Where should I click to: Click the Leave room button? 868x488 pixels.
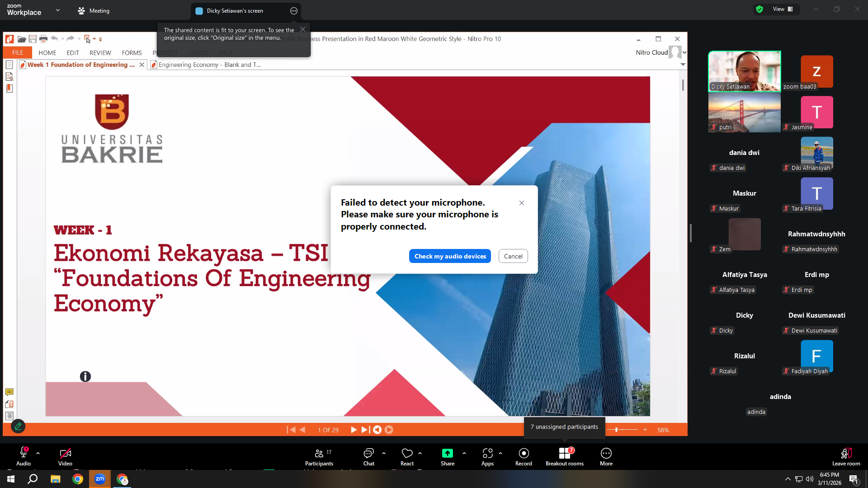[846, 456]
